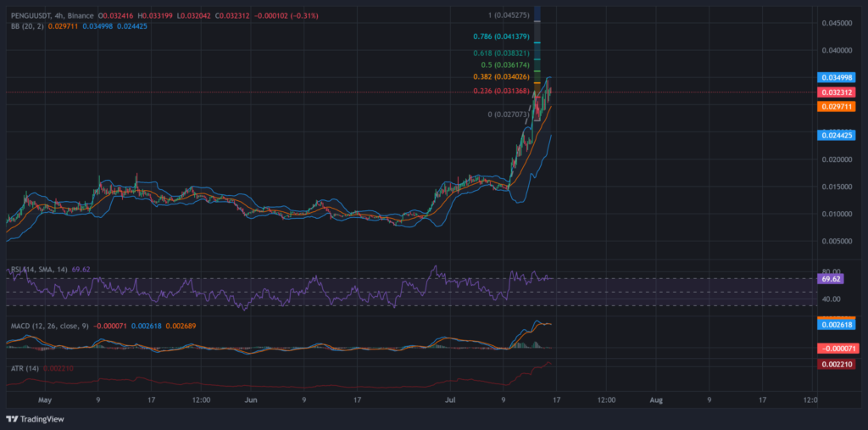This screenshot has height=430, width=868.
Task: Click the purple RSI value label 69.62
Action: tap(831, 278)
